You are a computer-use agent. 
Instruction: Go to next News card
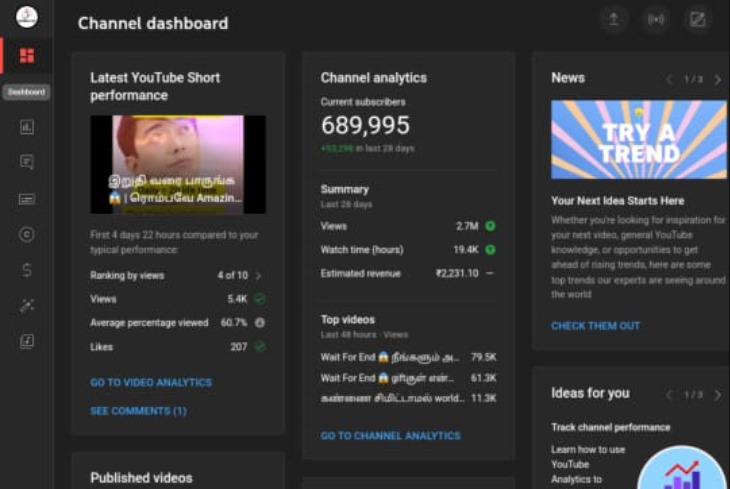click(x=717, y=79)
